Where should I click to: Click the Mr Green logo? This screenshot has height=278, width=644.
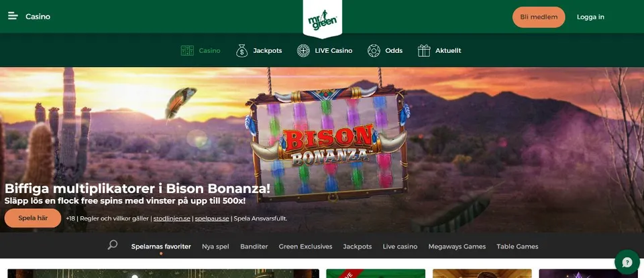tap(323, 19)
